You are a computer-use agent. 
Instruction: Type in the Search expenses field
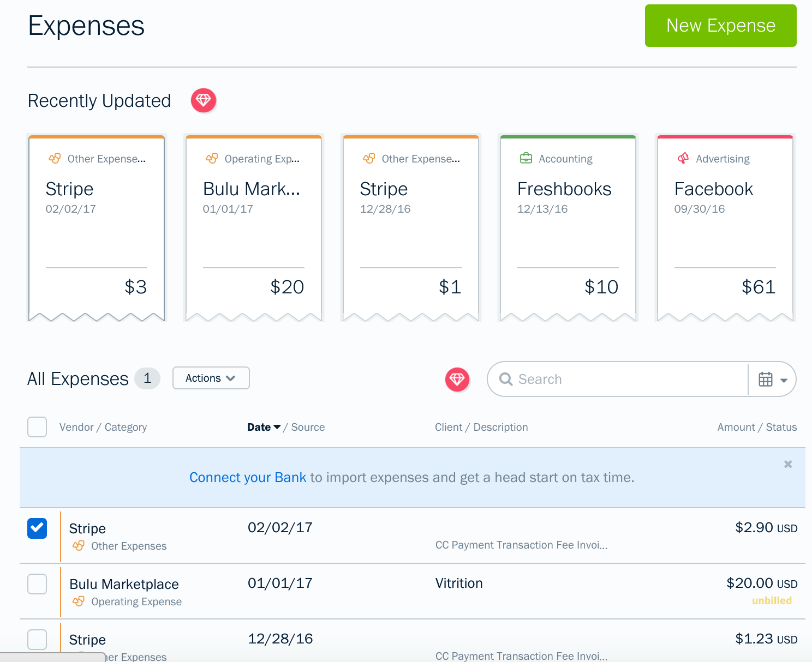click(x=628, y=379)
